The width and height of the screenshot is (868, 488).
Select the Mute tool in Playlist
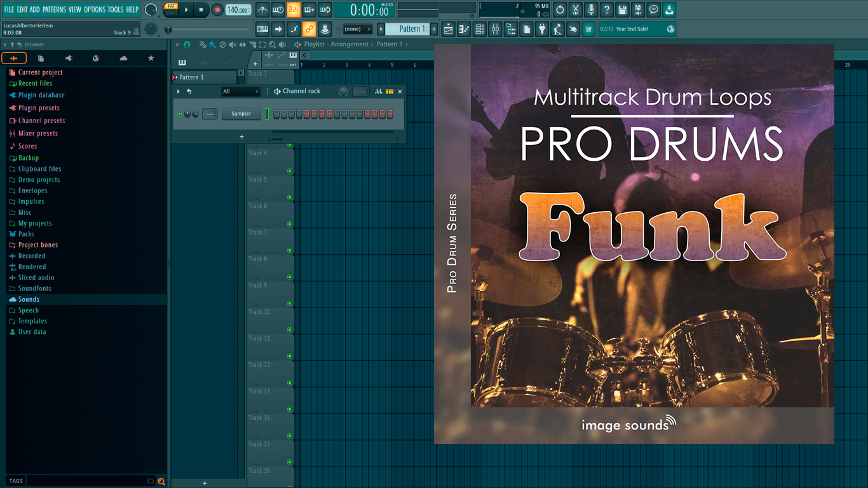click(232, 44)
